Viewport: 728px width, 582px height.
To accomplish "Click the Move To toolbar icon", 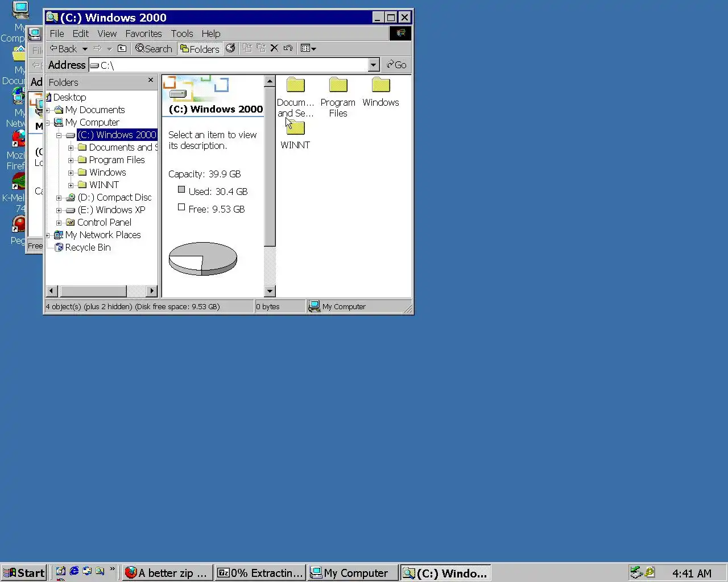I will click(x=247, y=48).
